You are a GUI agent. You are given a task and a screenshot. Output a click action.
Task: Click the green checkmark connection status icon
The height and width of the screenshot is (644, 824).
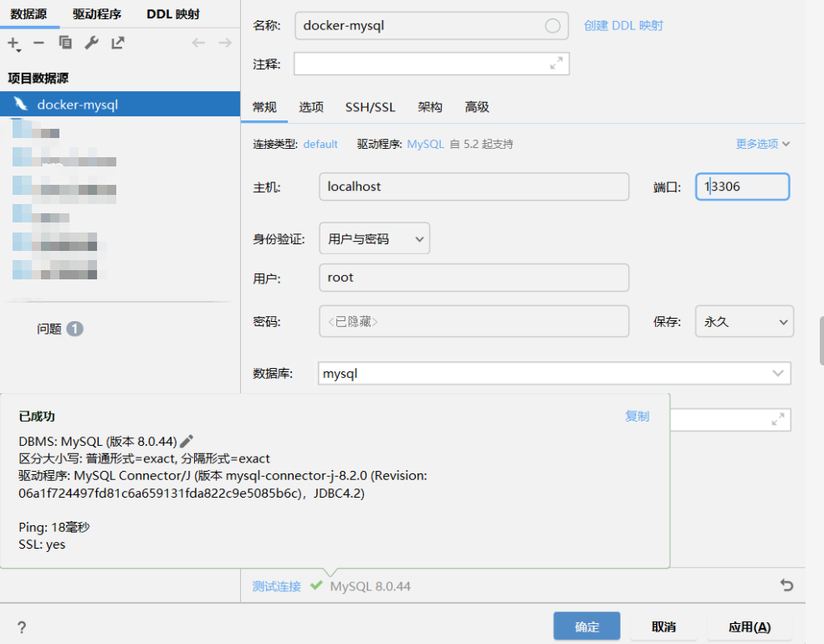[316, 585]
